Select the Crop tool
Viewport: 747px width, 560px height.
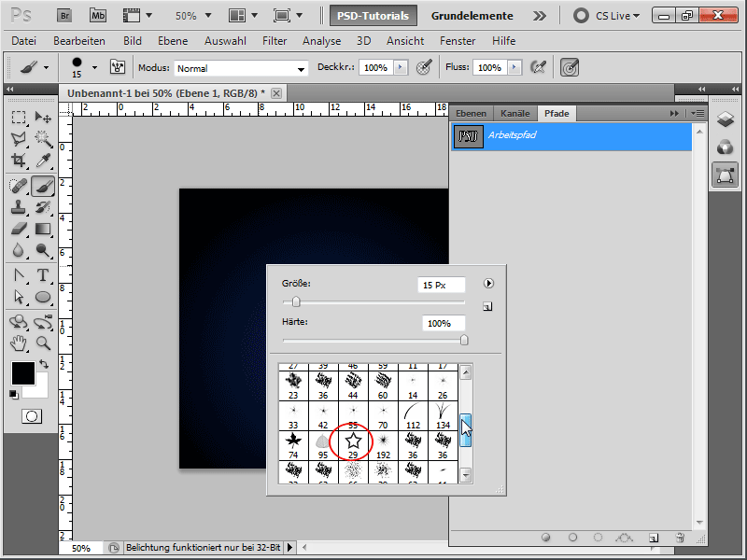(19, 160)
